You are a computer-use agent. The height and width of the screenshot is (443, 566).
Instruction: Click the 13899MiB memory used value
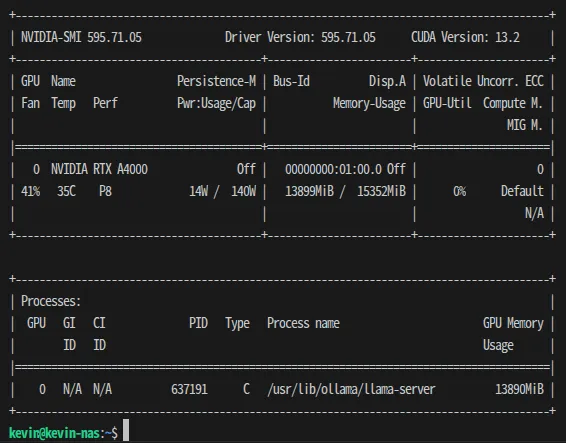[x=309, y=191]
